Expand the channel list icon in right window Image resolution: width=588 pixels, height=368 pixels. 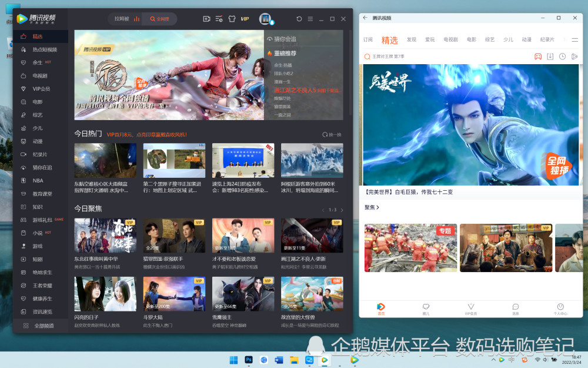(x=575, y=39)
